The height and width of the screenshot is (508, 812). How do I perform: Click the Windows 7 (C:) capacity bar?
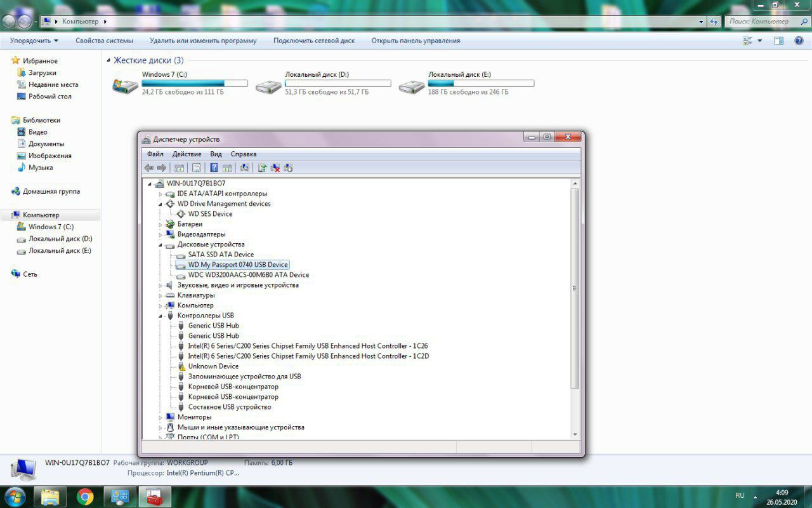coord(195,83)
